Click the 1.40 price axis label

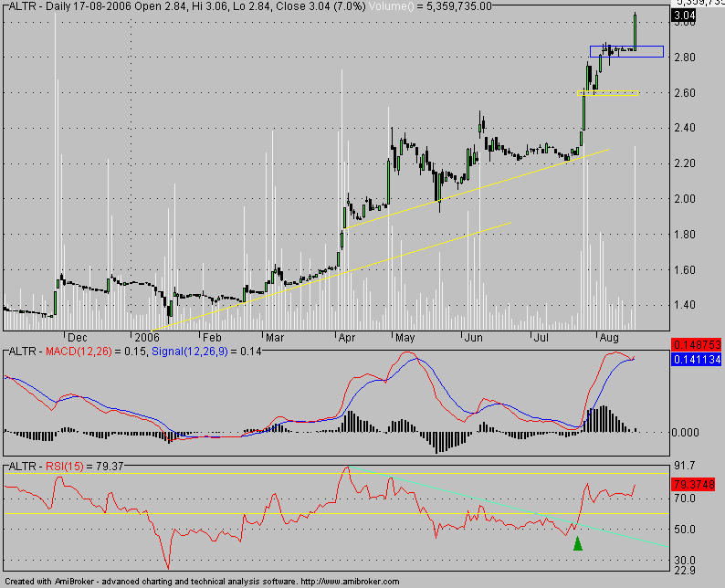coord(684,305)
